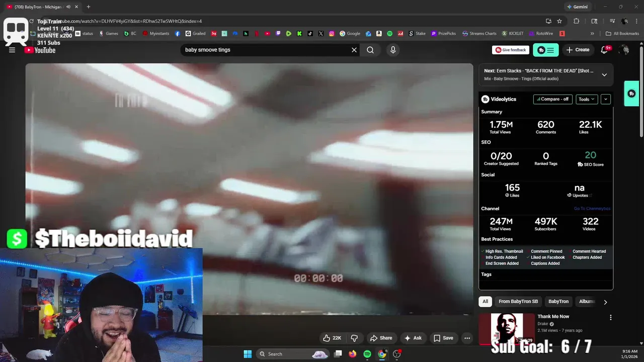Open the KICKLET bookmark

(x=513, y=34)
